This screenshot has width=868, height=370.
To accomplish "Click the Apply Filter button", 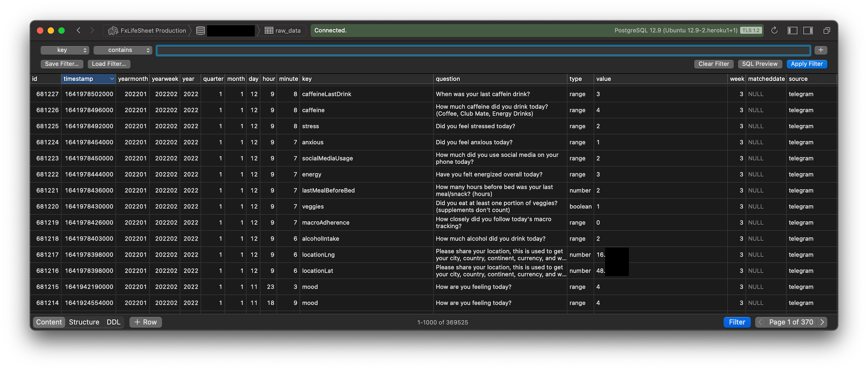I will (806, 64).
